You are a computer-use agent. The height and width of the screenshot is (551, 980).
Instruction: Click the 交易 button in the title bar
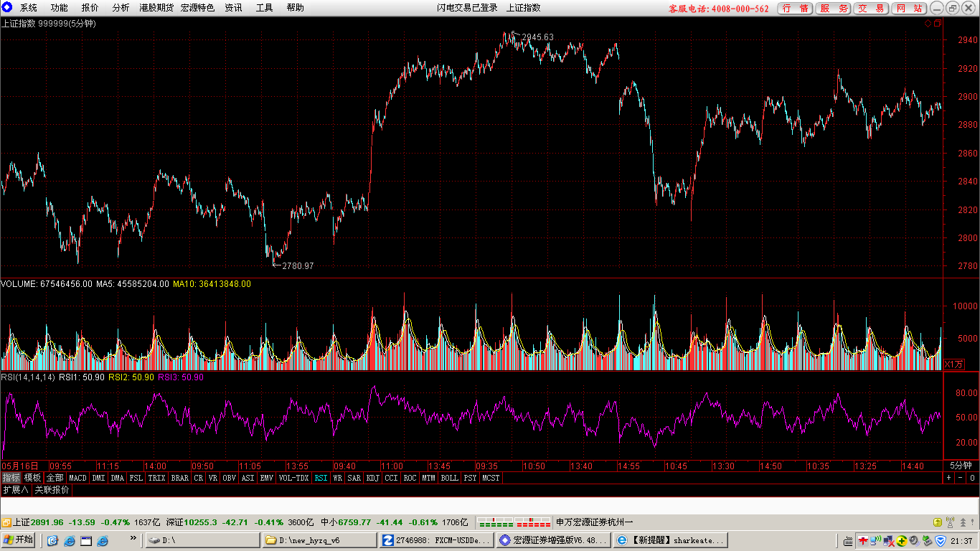point(872,9)
